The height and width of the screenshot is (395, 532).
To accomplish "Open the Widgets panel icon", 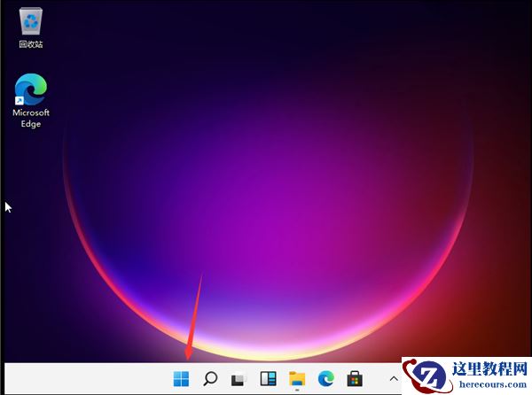I will 268,379.
